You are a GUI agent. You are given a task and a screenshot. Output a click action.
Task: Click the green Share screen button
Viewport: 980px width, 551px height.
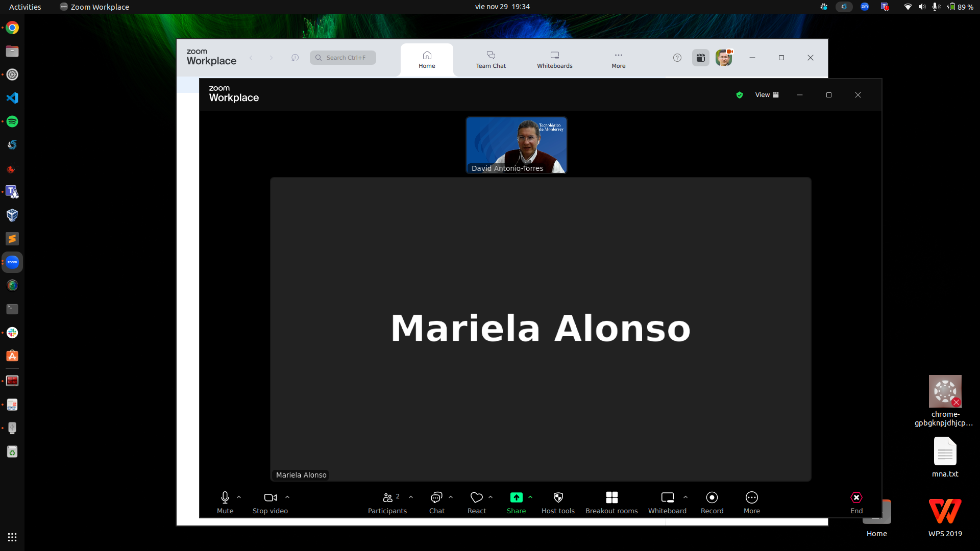[x=516, y=502]
